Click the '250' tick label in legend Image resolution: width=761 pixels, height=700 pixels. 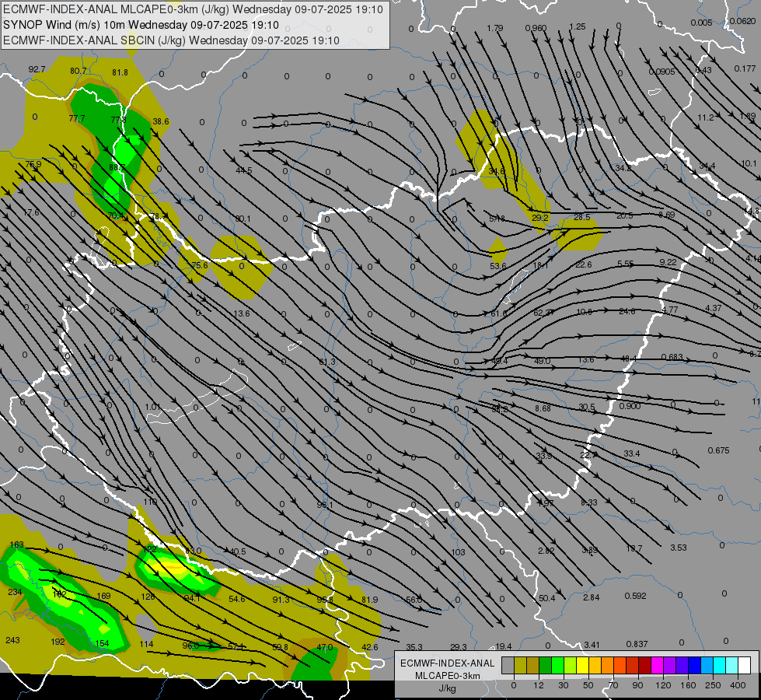pos(713,685)
